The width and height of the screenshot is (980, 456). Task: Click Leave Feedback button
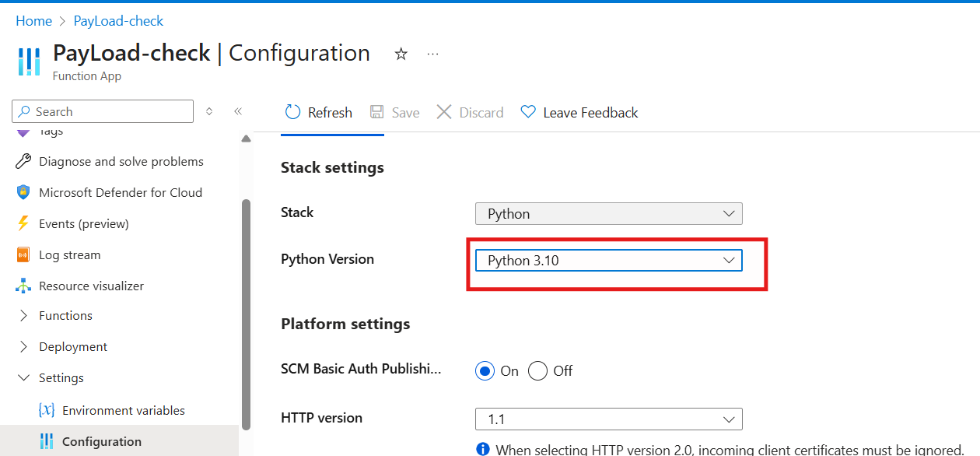[579, 113]
